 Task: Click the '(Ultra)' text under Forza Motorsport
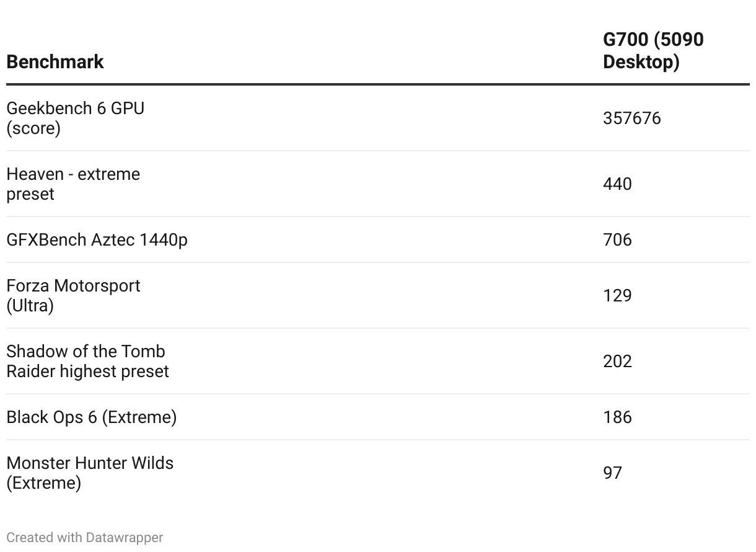(30, 306)
